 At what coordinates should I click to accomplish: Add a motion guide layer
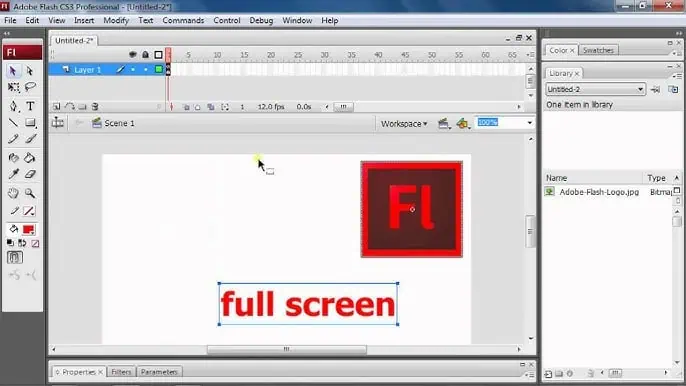[70, 107]
